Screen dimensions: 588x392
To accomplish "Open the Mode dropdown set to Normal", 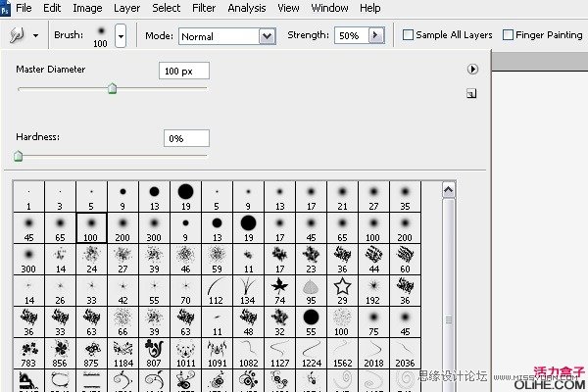I will 227,36.
